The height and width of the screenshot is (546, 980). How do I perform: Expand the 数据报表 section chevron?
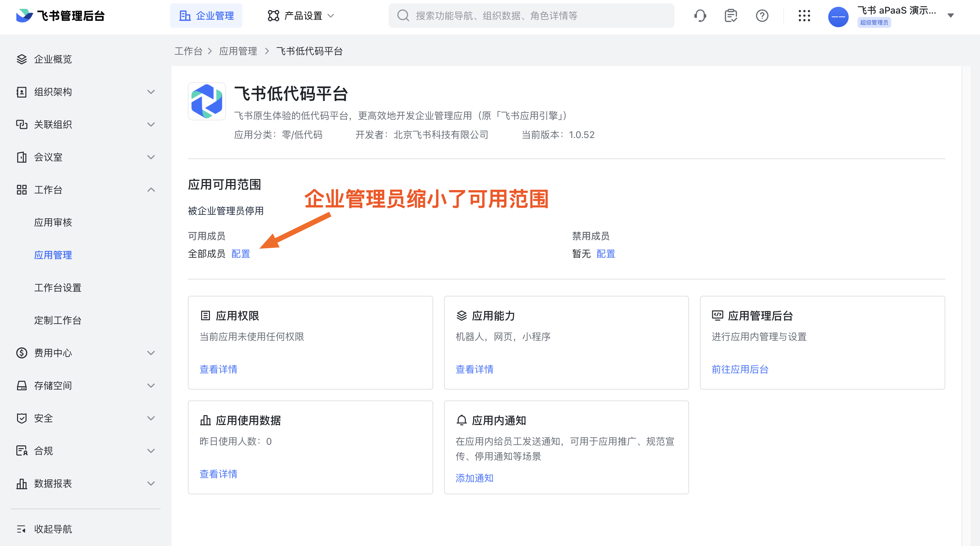click(151, 483)
